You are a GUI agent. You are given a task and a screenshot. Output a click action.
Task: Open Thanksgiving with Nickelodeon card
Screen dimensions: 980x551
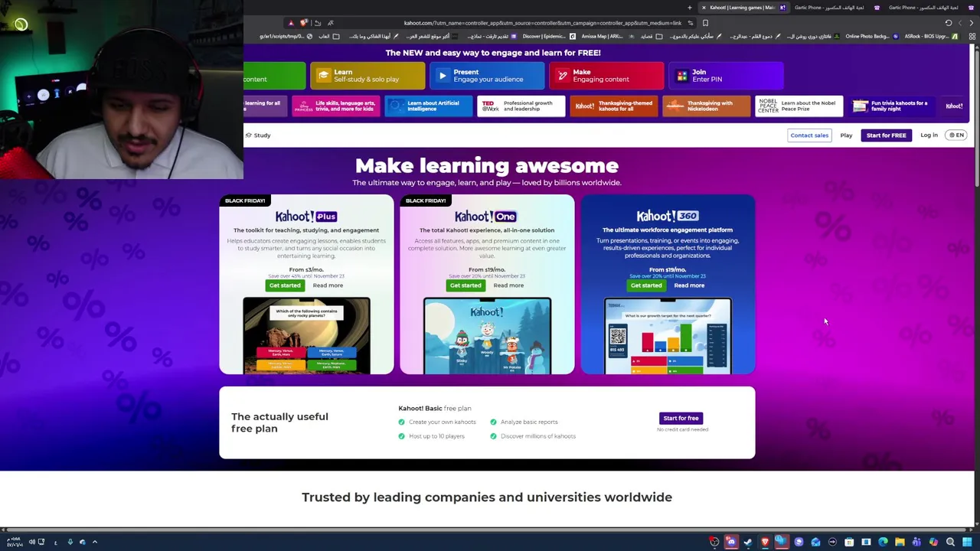706,106
